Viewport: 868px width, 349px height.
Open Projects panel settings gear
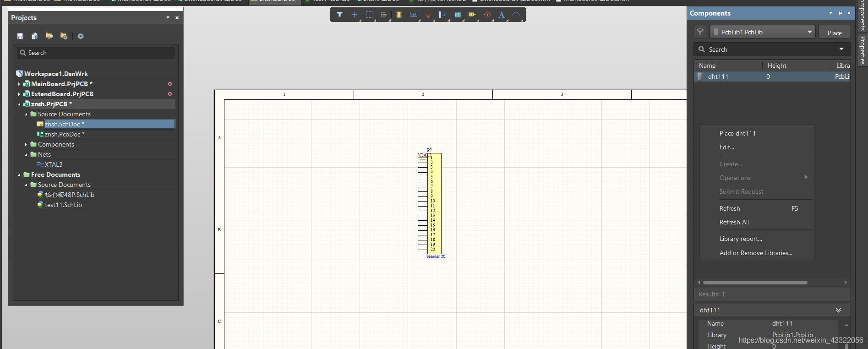pos(81,36)
